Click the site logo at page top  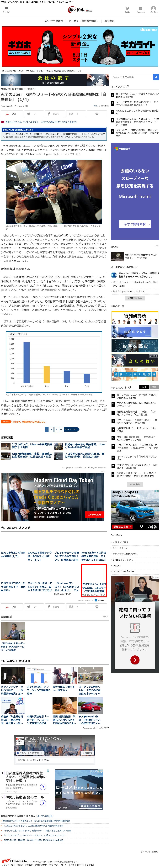[80, 10]
